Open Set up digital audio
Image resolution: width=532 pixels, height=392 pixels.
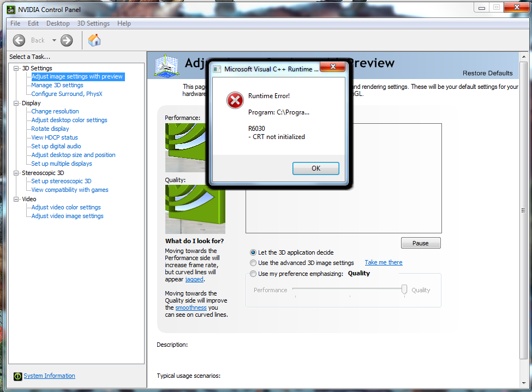coord(56,147)
